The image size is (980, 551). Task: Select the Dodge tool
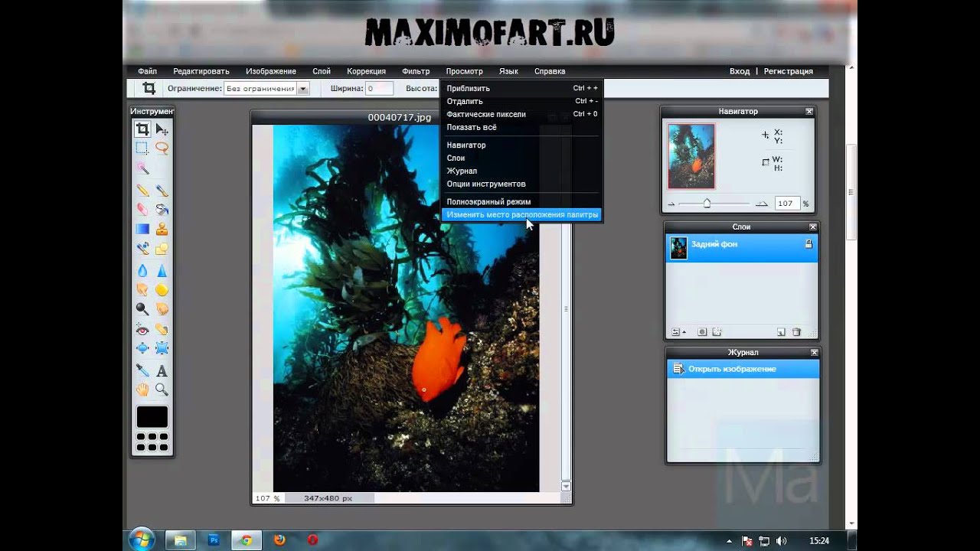(142, 308)
